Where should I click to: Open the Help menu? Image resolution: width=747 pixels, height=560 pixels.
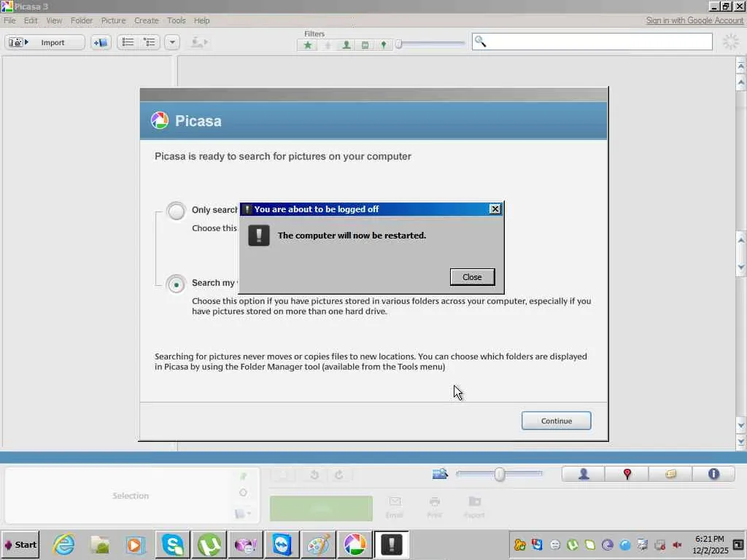pyautogui.click(x=201, y=20)
